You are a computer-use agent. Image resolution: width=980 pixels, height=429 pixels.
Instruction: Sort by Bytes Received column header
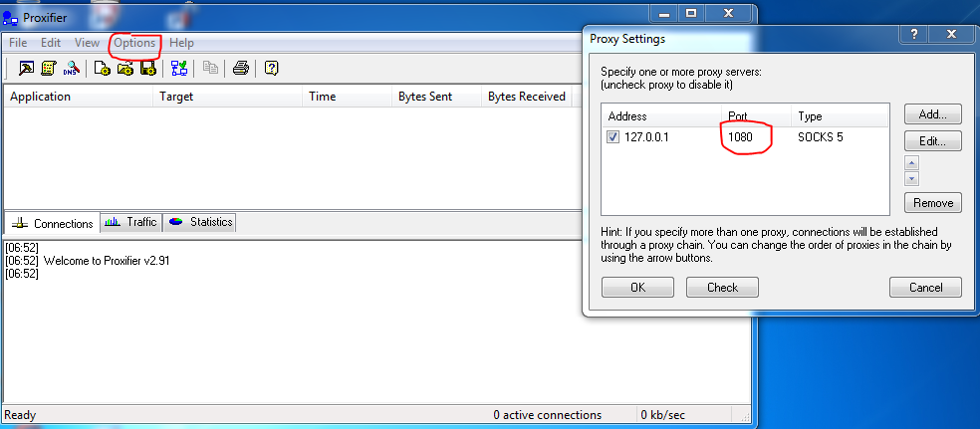point(526,97)
